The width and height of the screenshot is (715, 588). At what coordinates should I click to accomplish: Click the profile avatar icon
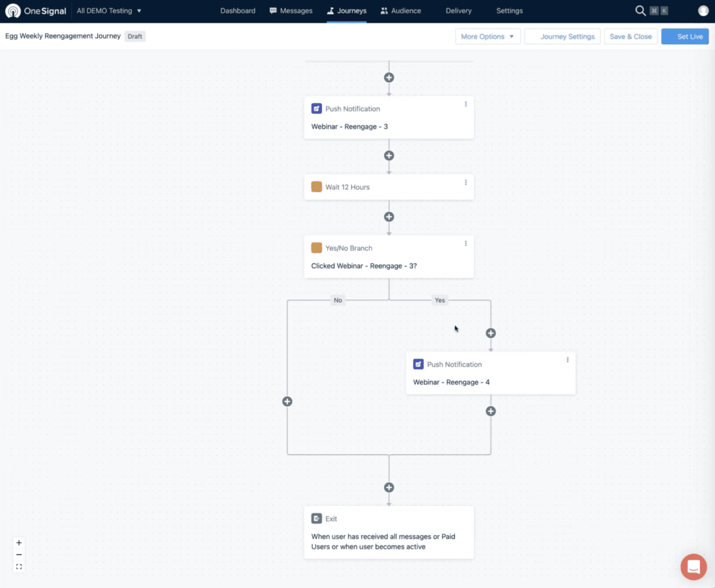(703, 10)
